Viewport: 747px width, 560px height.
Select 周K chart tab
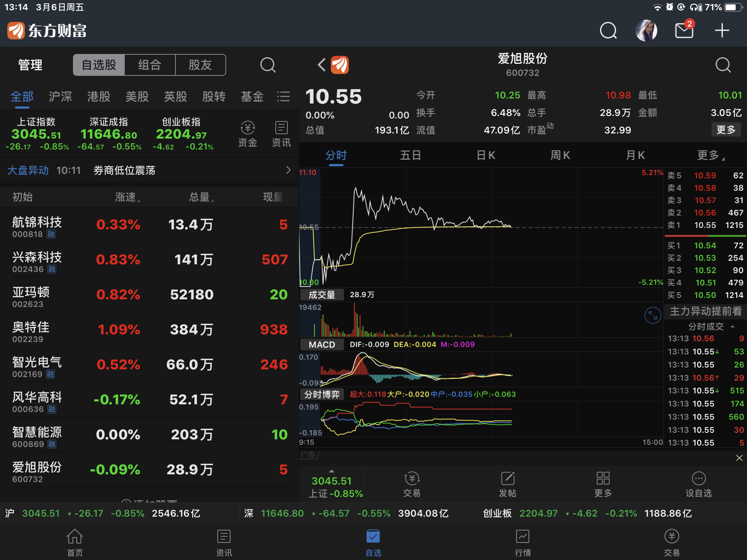point(560,155)
